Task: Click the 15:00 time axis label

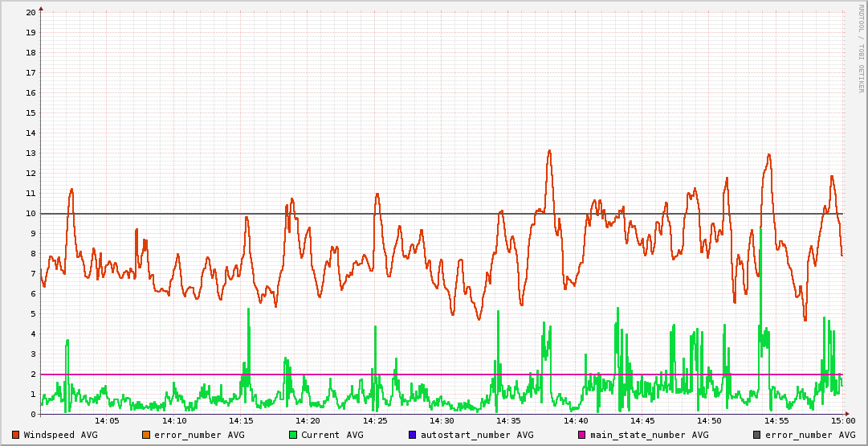Action: click(842, 420)
